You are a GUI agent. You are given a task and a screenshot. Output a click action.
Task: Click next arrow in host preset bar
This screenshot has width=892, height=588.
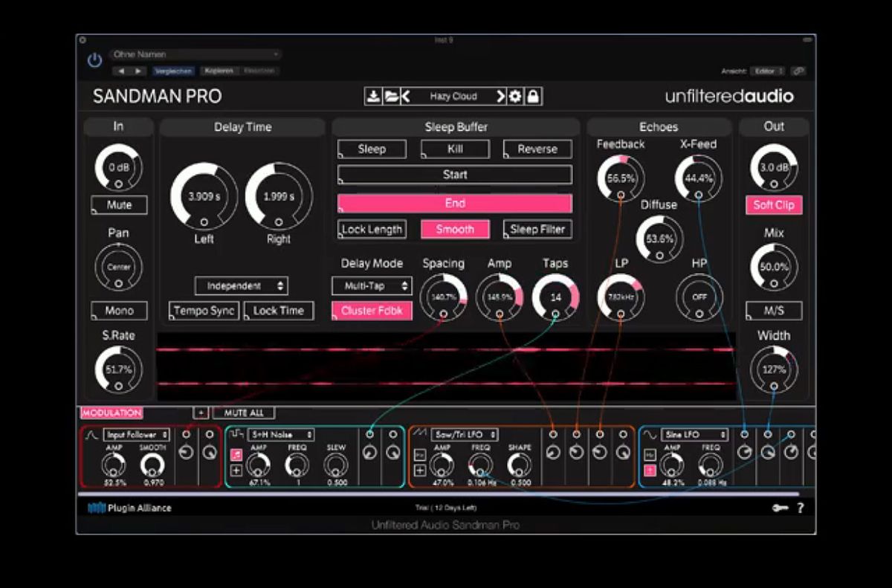pyautogui.click(x=138, y=71)
